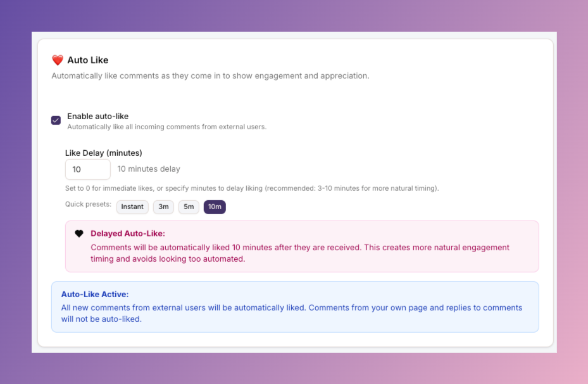The width and height of the screenshot is (588, 384).
Task: Click the Like Delay minutes input field
Action: tap(87, 169)
